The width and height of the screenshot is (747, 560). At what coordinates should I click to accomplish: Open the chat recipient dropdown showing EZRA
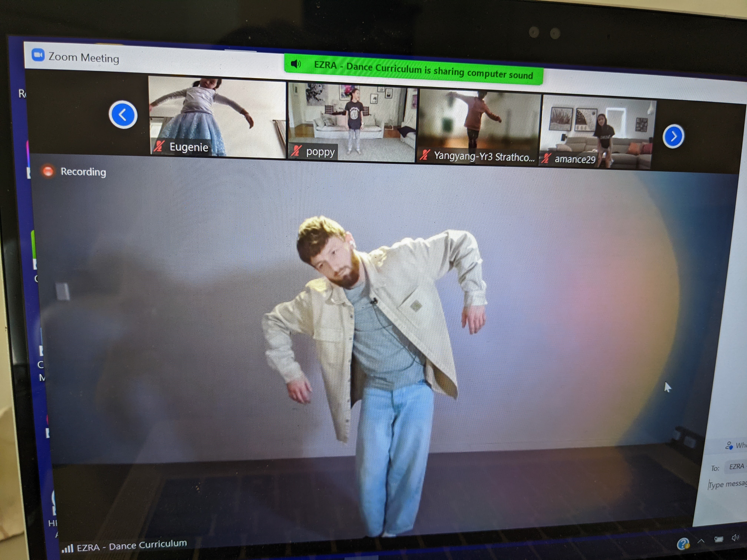click(x=736, y=466)
